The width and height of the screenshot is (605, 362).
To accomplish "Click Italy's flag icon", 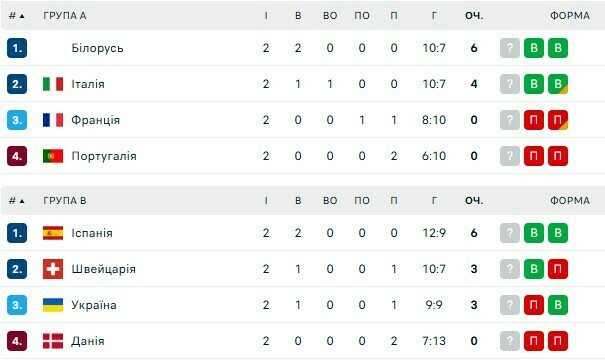I will tap(53, 84).
